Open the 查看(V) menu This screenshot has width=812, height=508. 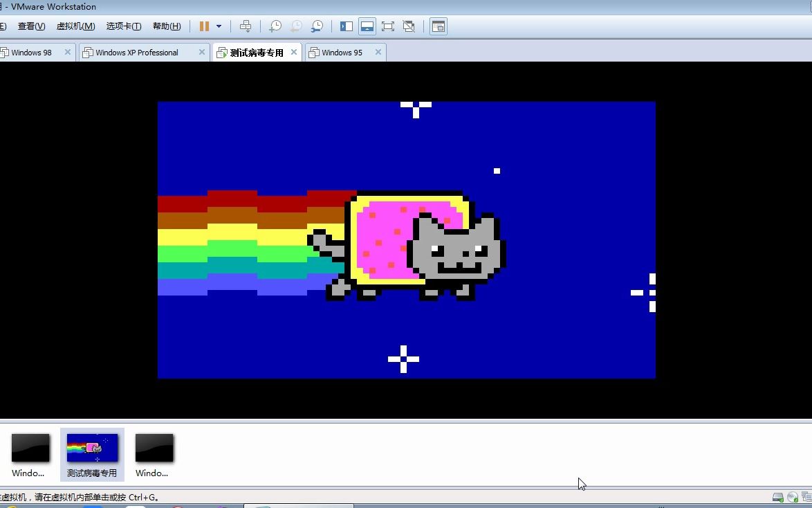pos(32,26)
